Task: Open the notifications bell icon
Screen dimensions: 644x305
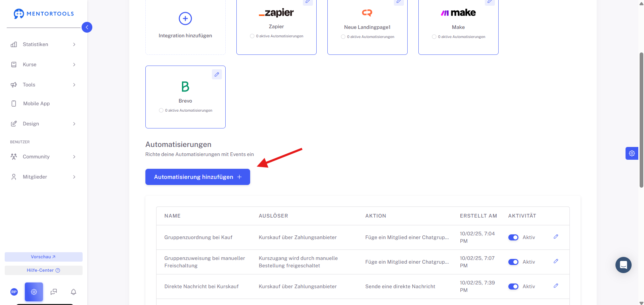Action: point(74,292)
